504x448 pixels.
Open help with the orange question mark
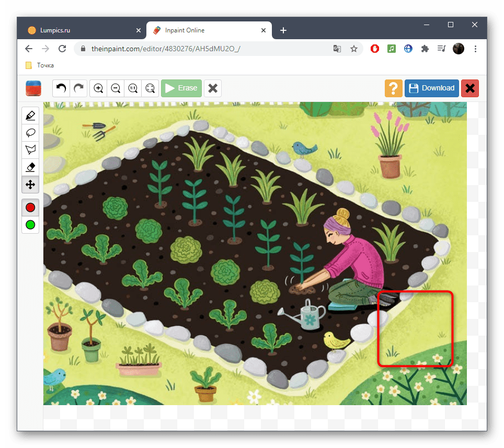pos(394,88)
